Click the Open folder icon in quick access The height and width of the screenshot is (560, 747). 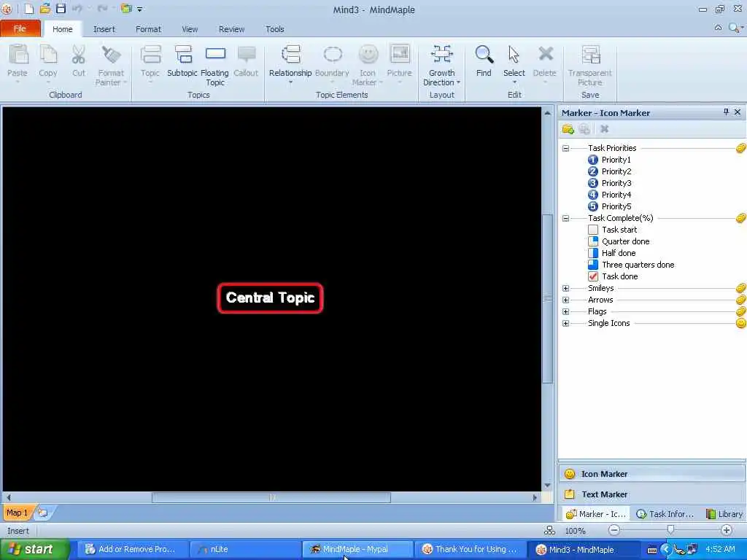pos(44,9)
